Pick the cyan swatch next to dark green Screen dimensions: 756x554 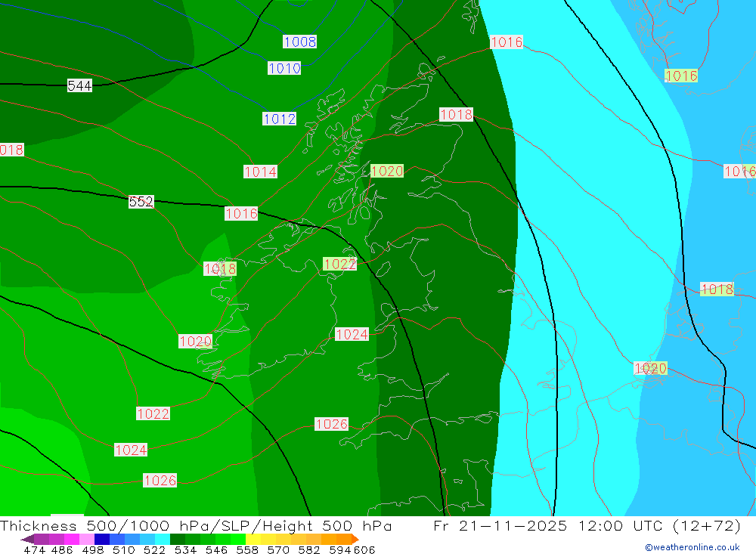click(x=163, y=539)
